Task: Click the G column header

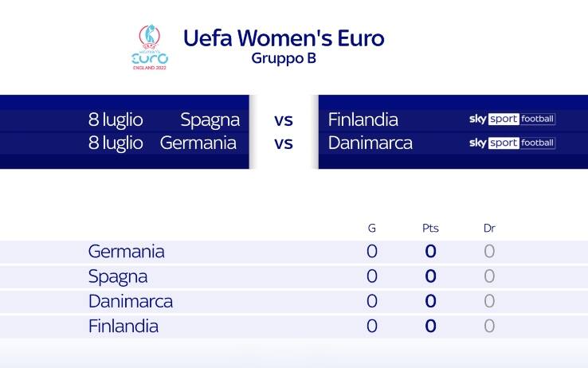Action: tap(372, 229)
